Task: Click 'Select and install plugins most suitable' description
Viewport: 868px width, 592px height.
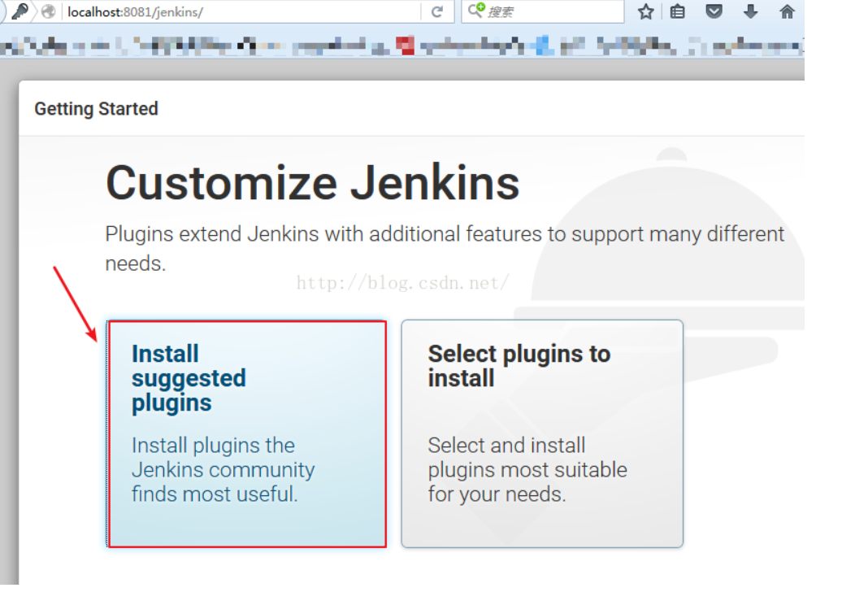Action: pyautogui.click(x=527, y=469)
